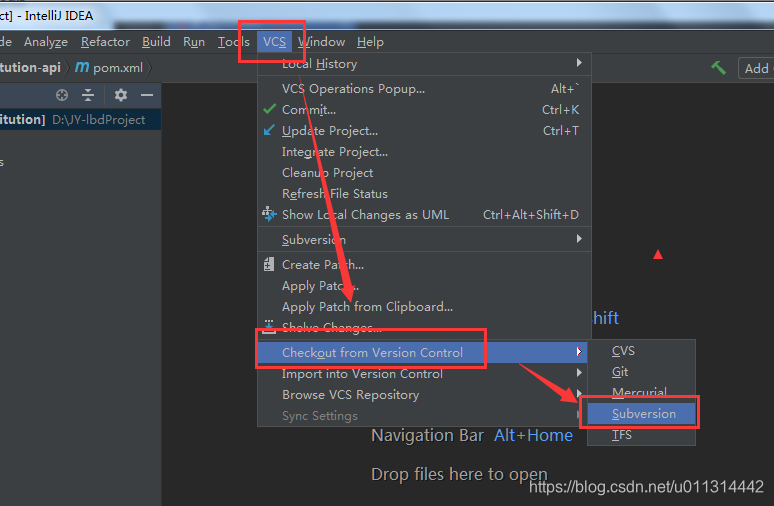Select Local History menu item

tap(425, 64)
